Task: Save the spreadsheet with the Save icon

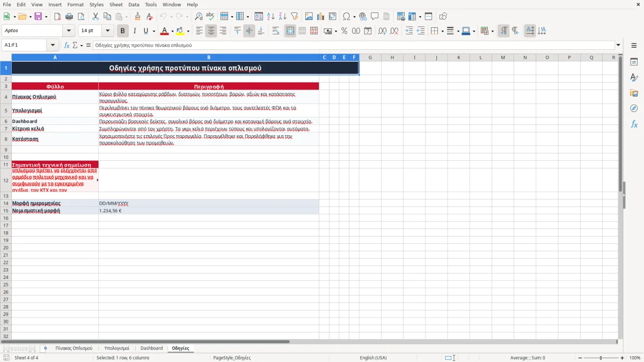Action: tap(38, 17)
